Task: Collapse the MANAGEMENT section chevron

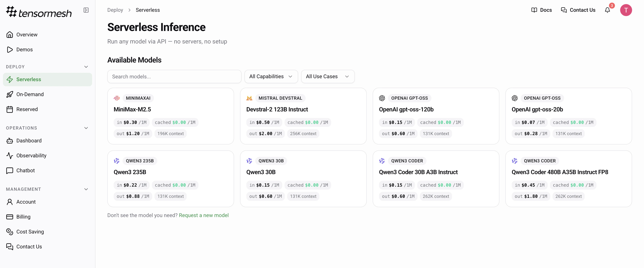Action: [86, 189]
